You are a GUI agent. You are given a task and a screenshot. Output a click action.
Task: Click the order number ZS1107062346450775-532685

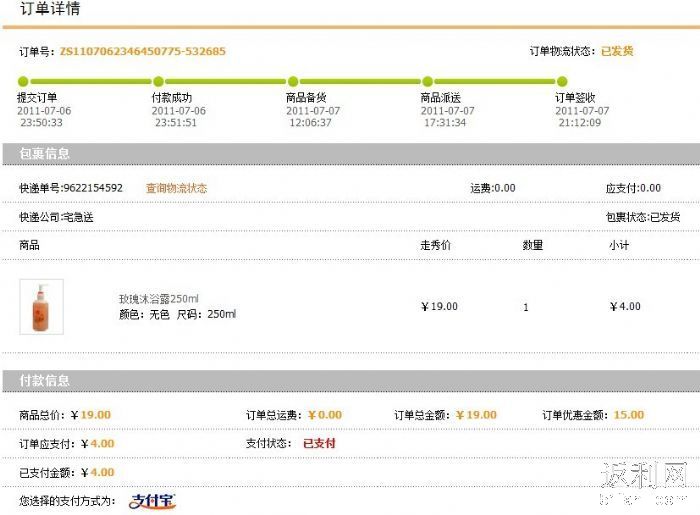click(x=142, y=51)
